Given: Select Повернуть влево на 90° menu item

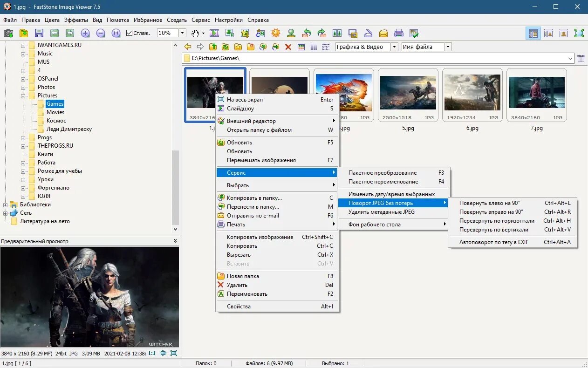Looking at the screenshot, I should tap(489, 203).
